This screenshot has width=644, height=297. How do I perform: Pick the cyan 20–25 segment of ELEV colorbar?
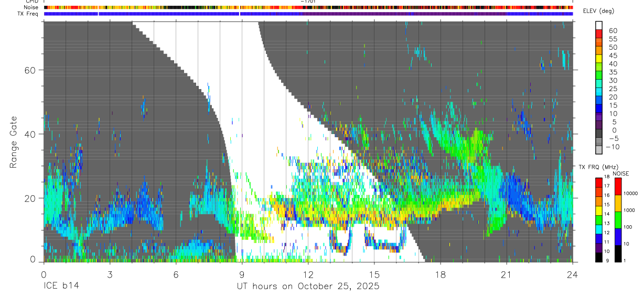[x=599, y=93]
